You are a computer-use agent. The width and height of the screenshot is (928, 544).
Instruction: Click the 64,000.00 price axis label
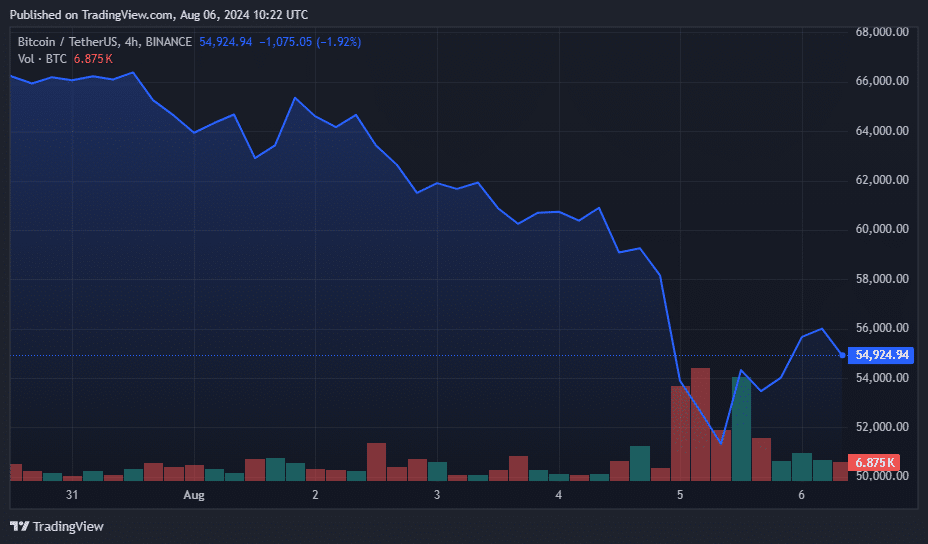point(882,131)
